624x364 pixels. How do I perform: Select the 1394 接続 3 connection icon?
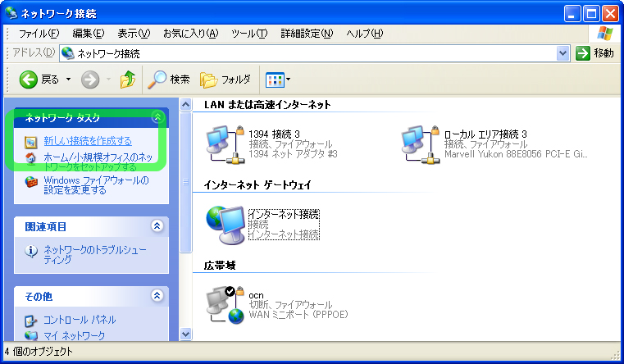225,144
